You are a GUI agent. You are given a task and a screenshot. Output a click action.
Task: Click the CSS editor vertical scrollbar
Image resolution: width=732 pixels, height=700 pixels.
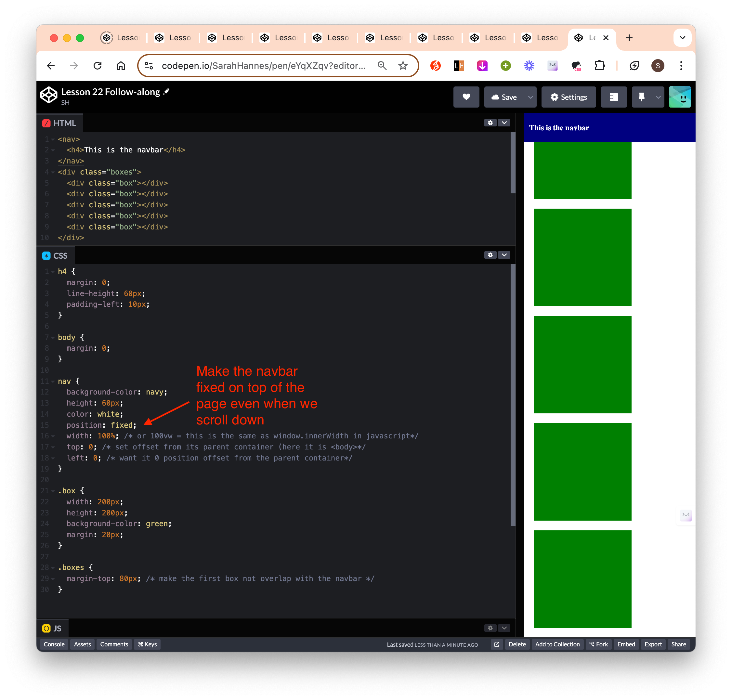pyautogui.click(x=513, y=395)
